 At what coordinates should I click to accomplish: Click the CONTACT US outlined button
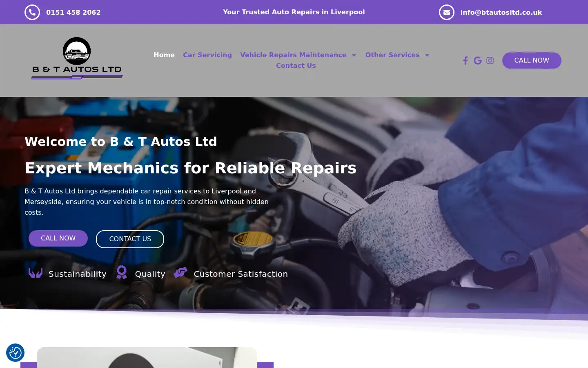tap(130, 239)
